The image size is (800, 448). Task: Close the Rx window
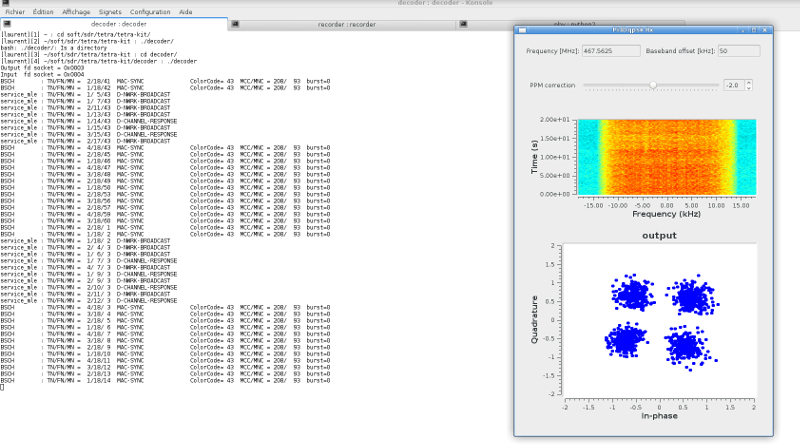(765, 30)
